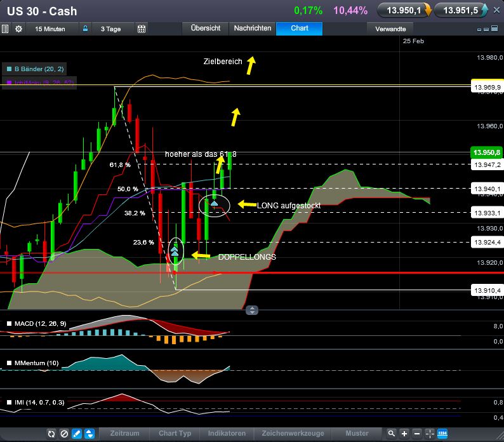This screenshot has width=504, height=442.
Task: Open the Indikatoren menu
Action: tap(227, 433)
